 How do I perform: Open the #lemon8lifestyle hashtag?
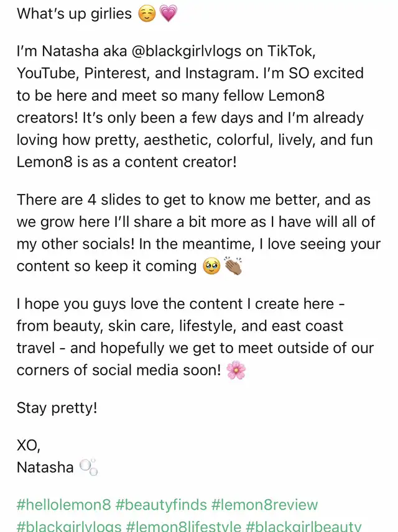pyautogui.click(x=183, y=526)
